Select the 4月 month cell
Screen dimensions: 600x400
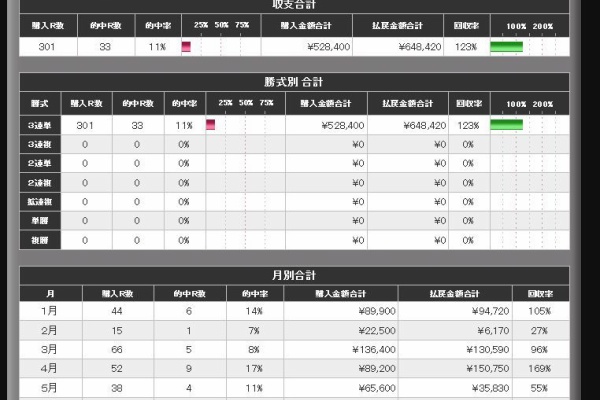tap(49, 368)
